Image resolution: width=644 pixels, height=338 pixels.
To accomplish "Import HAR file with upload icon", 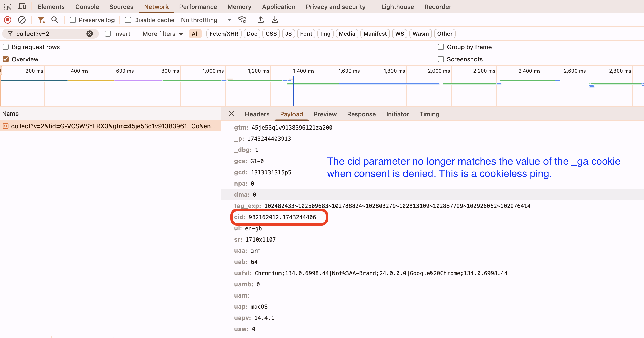I will 261,20.
